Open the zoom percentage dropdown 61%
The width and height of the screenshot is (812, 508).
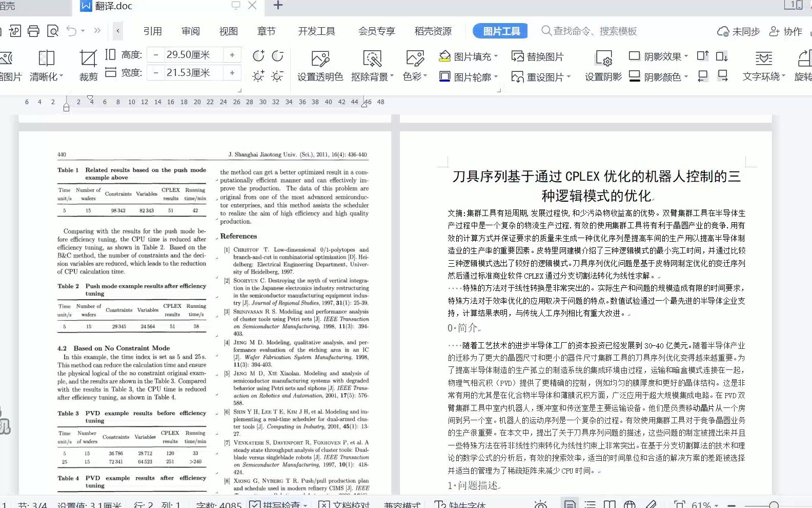pyautogui.click(x=716, y=505)
